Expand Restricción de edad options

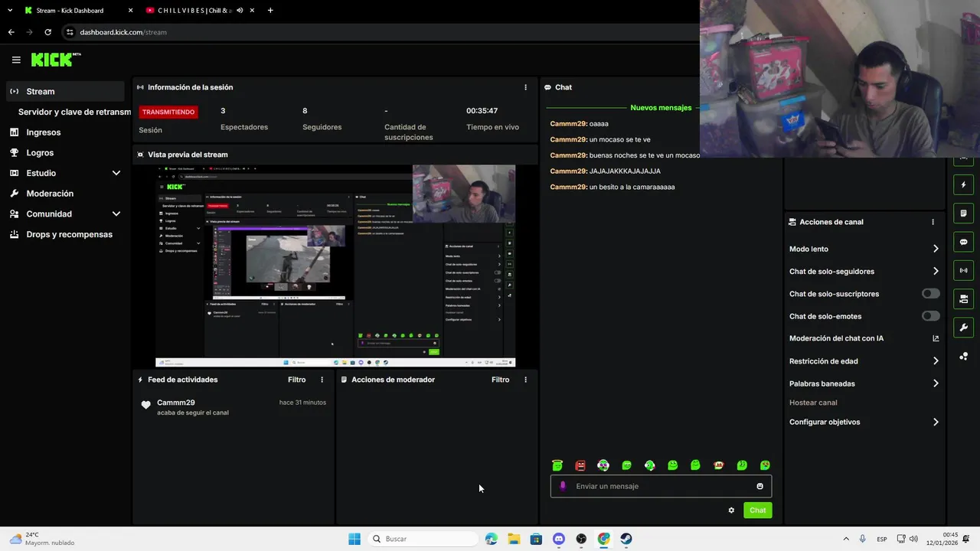(x=936, y=361)
